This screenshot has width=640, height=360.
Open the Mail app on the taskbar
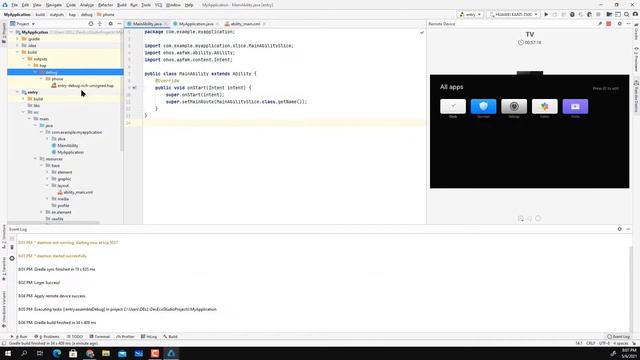122,353
